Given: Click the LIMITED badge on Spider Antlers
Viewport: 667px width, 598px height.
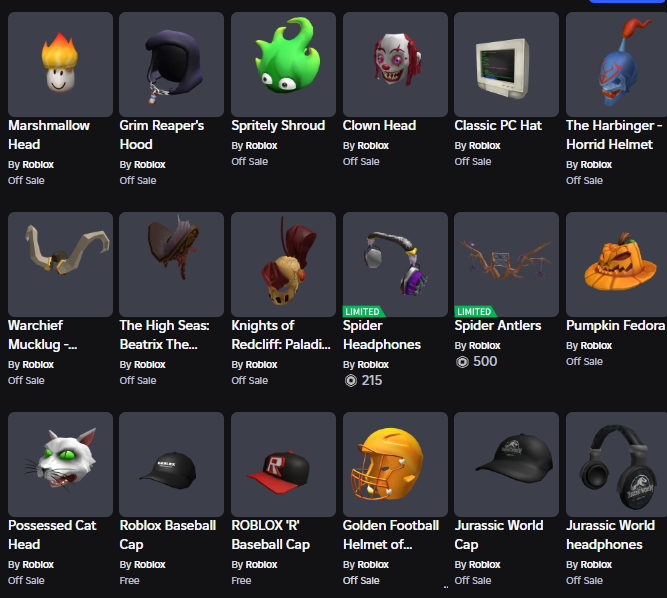Looking at the screenshot, I should point(474,311).
